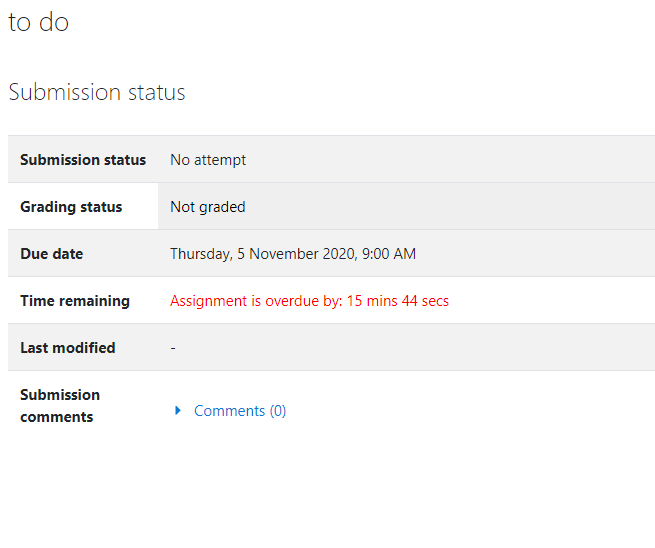Click the 'to do' page title

[38, 22]
